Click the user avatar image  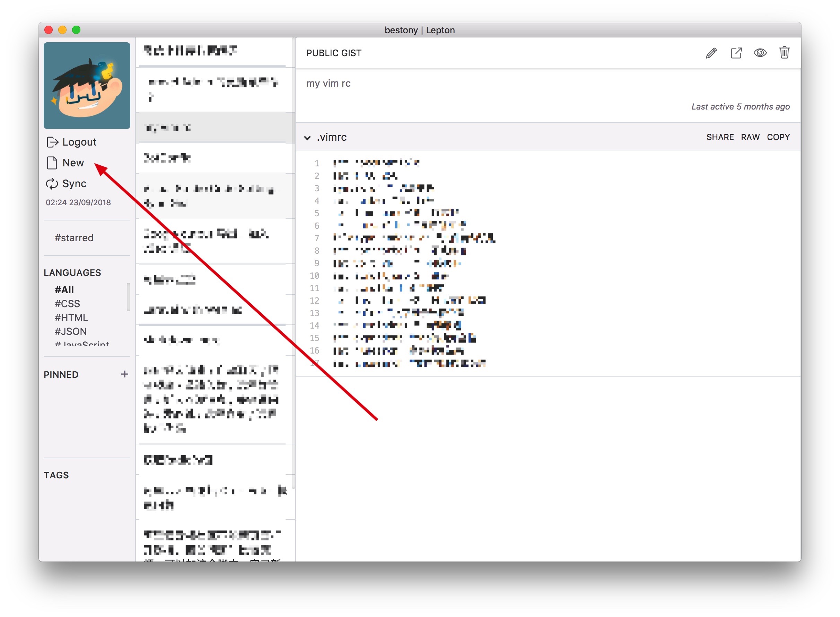click(87, 86)
